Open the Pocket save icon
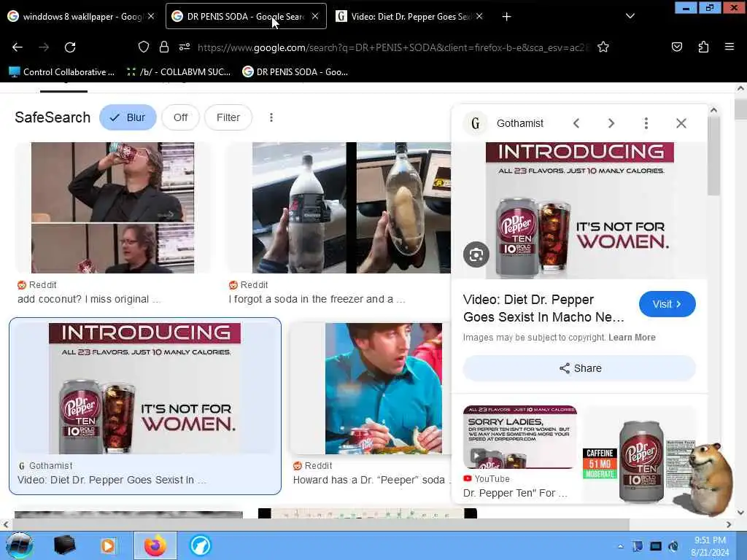This screenshot has width=747, height=560. tap(676, 47)
